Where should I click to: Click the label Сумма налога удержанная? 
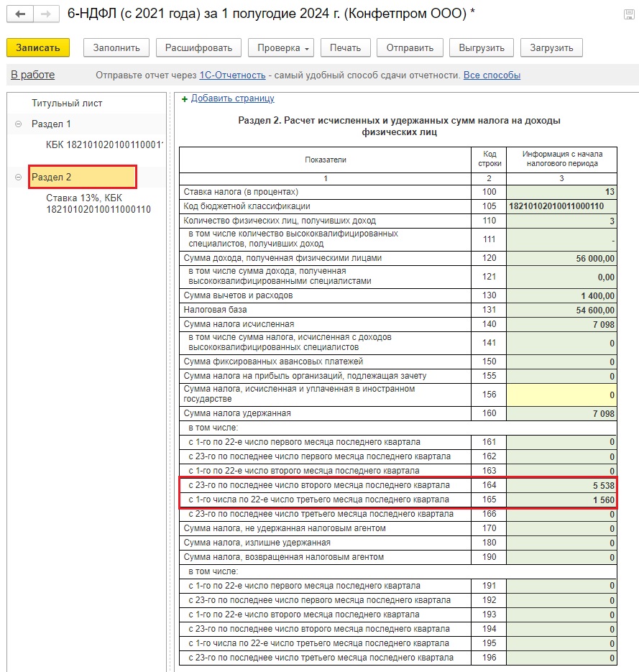[x=237, y=413]
